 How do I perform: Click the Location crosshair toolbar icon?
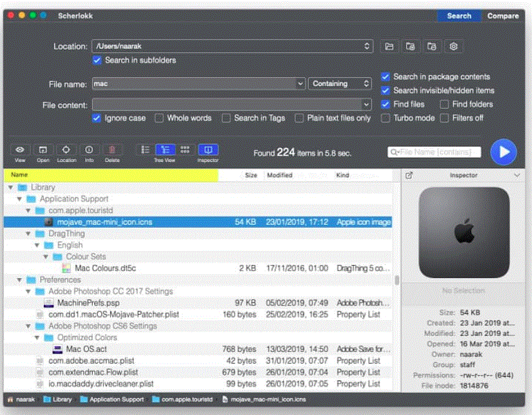66,150
